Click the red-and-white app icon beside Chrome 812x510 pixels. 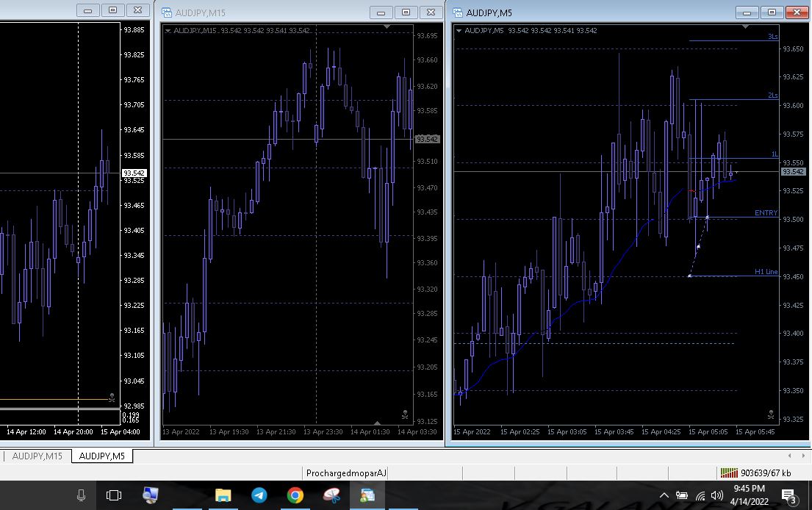pos(331,495)
